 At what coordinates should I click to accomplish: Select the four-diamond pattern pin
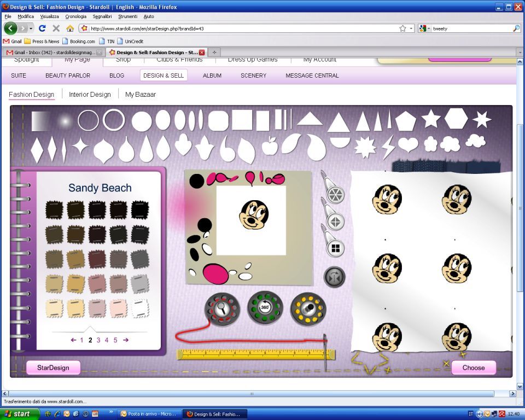[x=335, y=221]
